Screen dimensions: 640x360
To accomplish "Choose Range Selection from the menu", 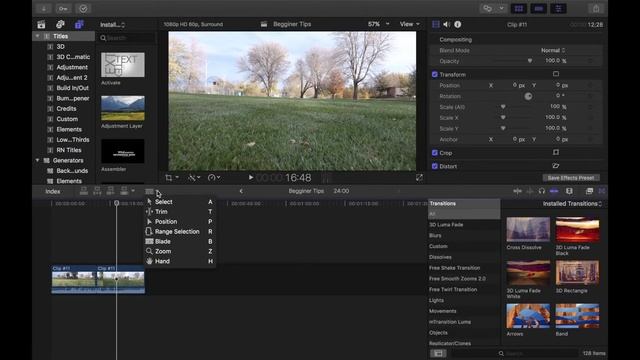I will [x=180, y=231].
